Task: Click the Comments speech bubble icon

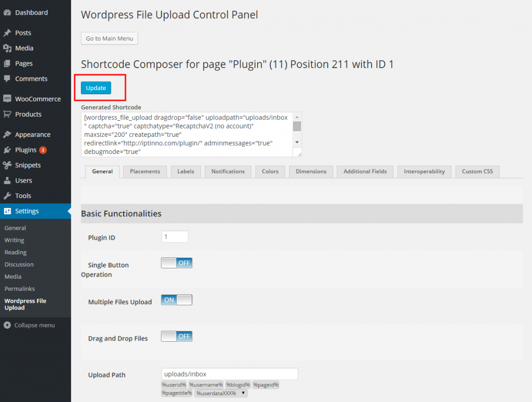Action: 8,79
